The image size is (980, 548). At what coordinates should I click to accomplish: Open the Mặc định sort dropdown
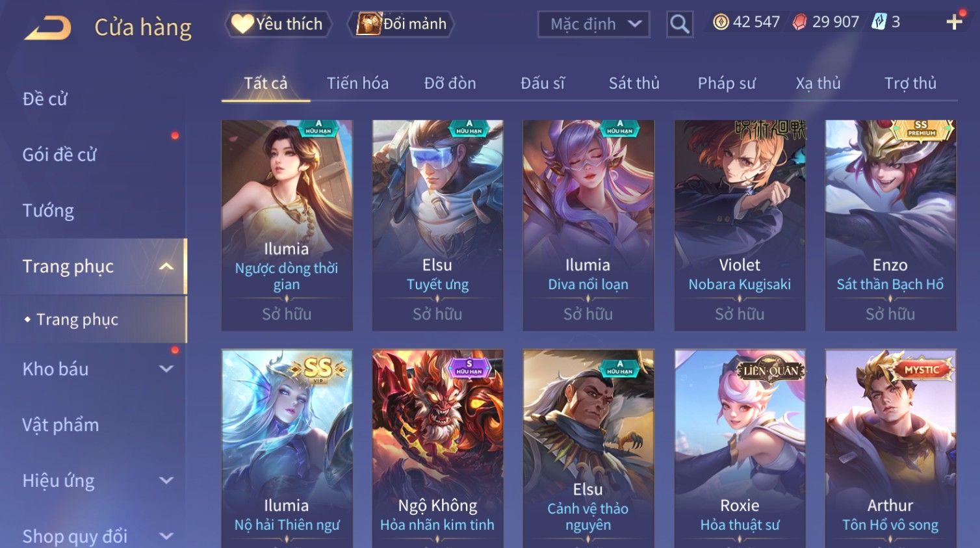click(x=594, y=24)
